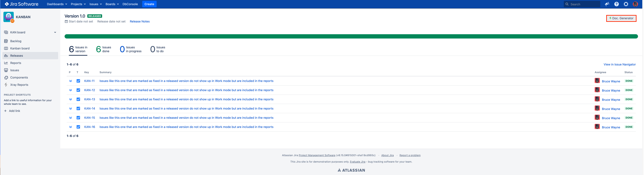Click the Backlog sidebar icon
The height and width of the screenshot is (175, 644).
(x=6, y=41)
